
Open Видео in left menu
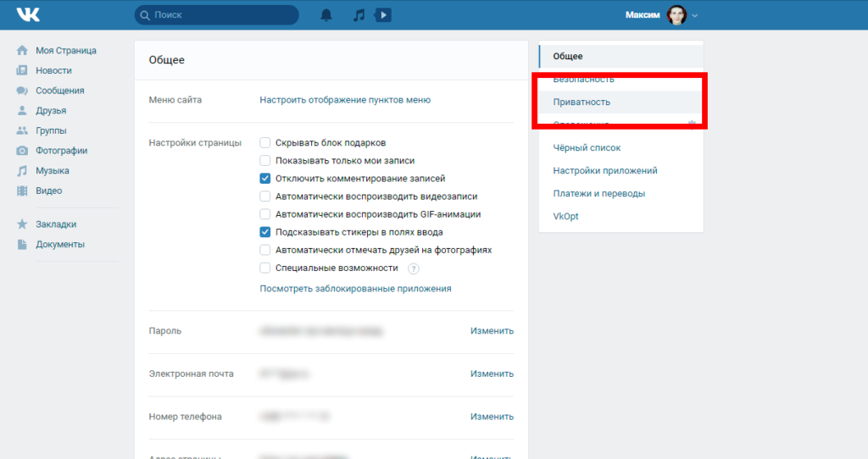[x=48, y=191]
